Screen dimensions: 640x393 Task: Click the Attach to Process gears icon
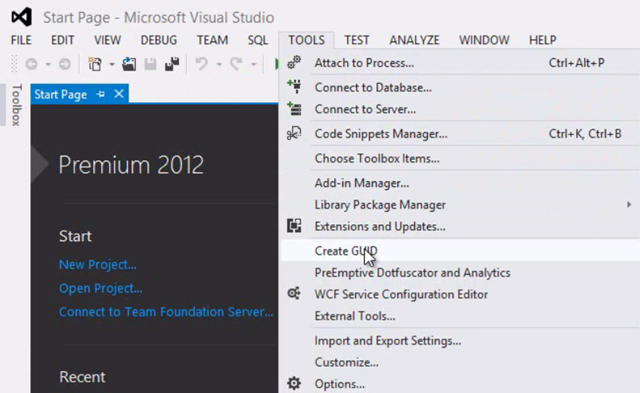point(294,62)
